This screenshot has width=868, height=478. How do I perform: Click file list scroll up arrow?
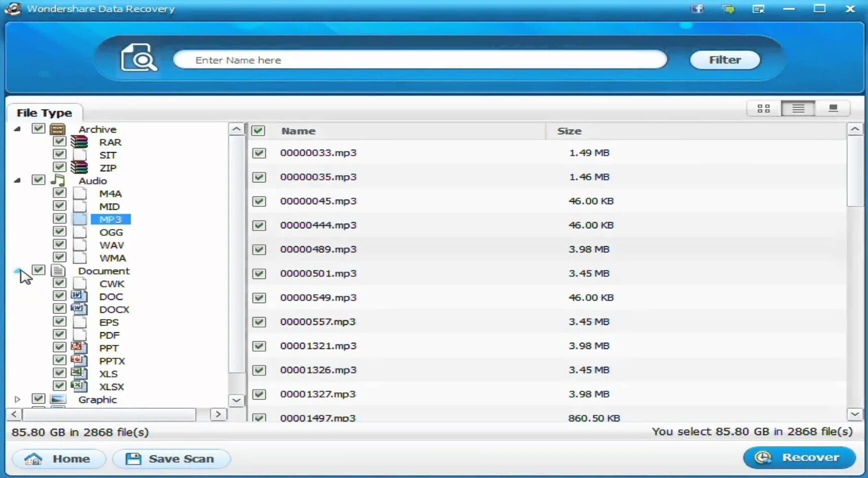[x=855, y=129]
